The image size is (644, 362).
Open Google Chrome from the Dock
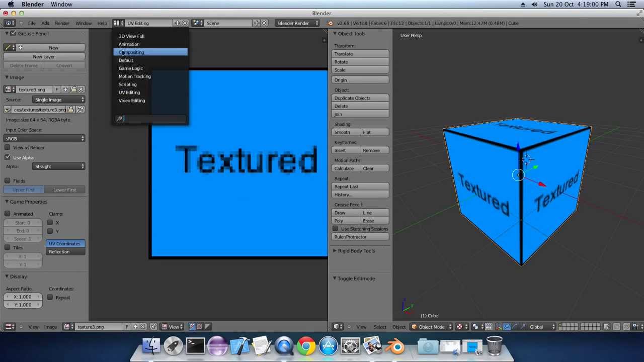tap(306, 347)
